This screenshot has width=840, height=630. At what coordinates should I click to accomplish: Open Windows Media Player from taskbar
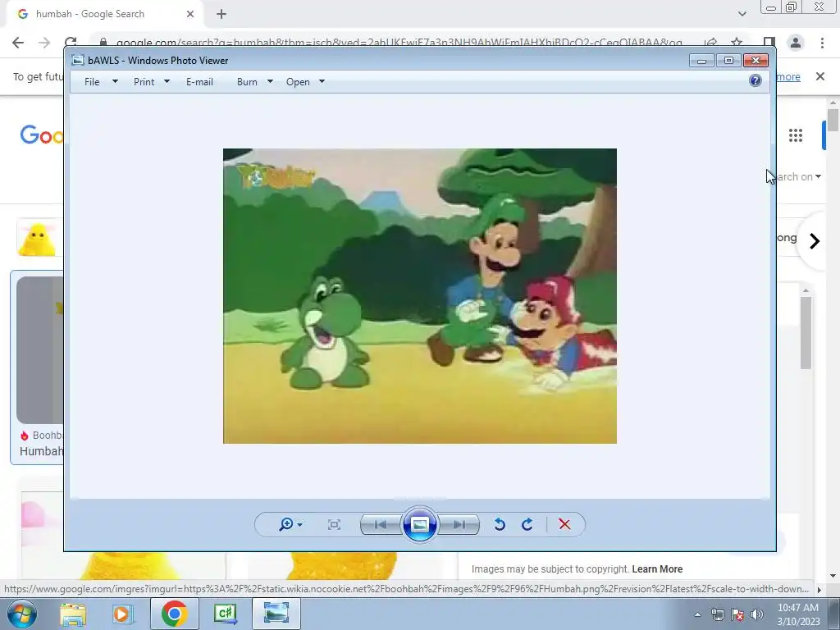coord(121,614)
